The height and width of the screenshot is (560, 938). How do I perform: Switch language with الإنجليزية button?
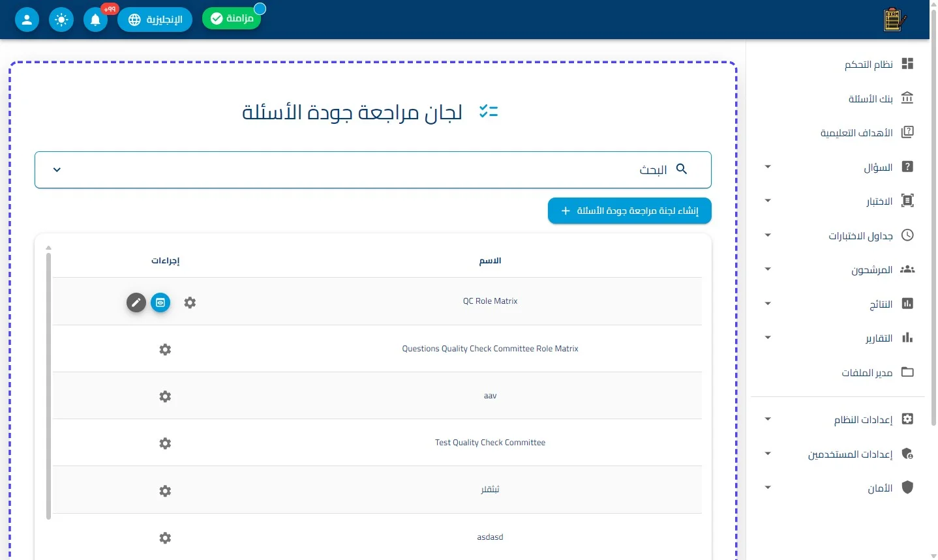155,20
